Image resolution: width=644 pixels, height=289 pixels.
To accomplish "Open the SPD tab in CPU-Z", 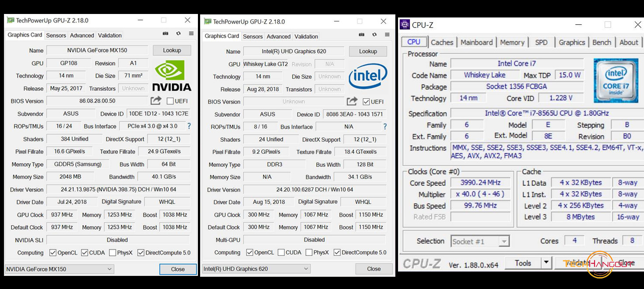I will 541,42.
